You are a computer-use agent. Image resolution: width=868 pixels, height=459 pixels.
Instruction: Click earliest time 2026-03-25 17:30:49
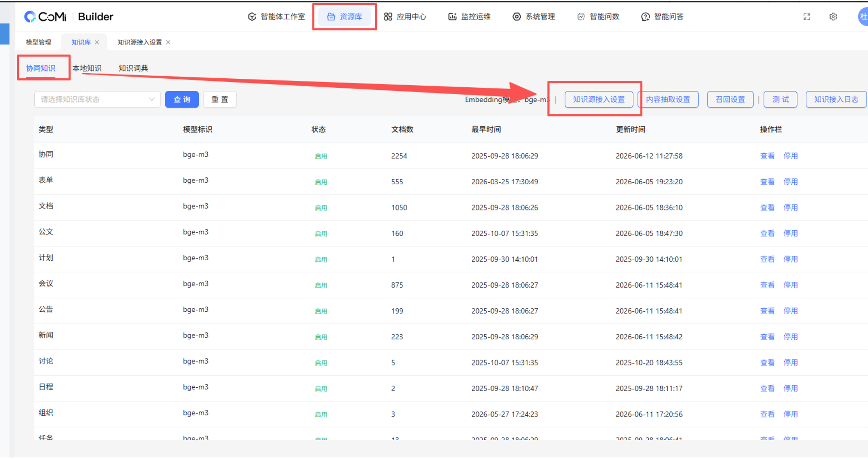(x=505, y=182)
